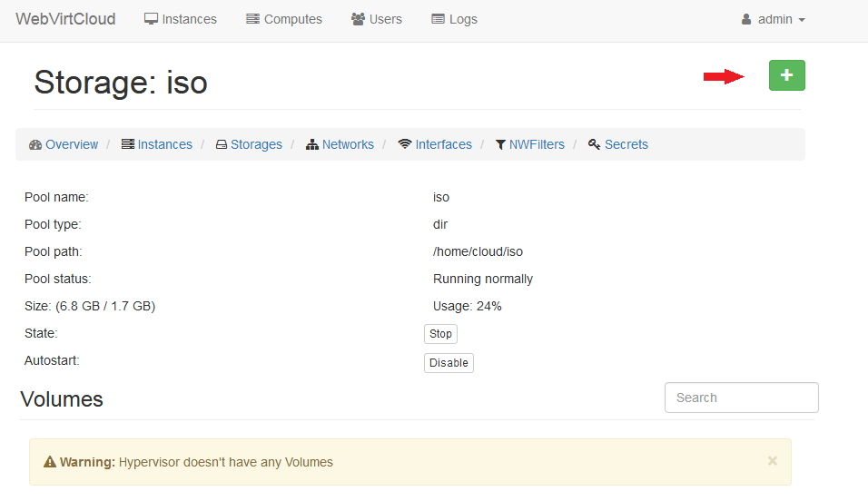Click the Interfaces wifi icon
This screenshot has width=868, height=501.
(405, 144)
